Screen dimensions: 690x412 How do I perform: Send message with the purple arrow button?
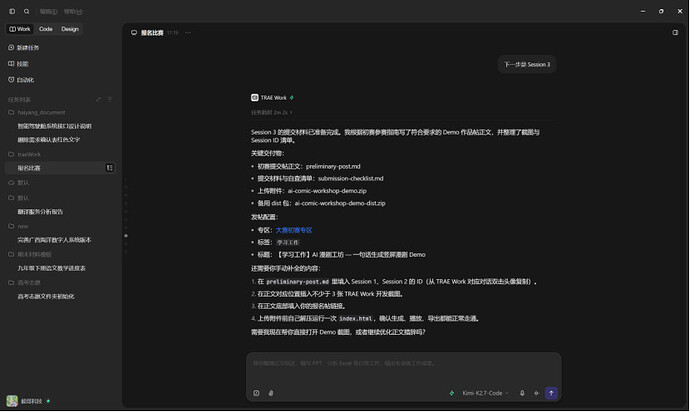pos(551,393)
